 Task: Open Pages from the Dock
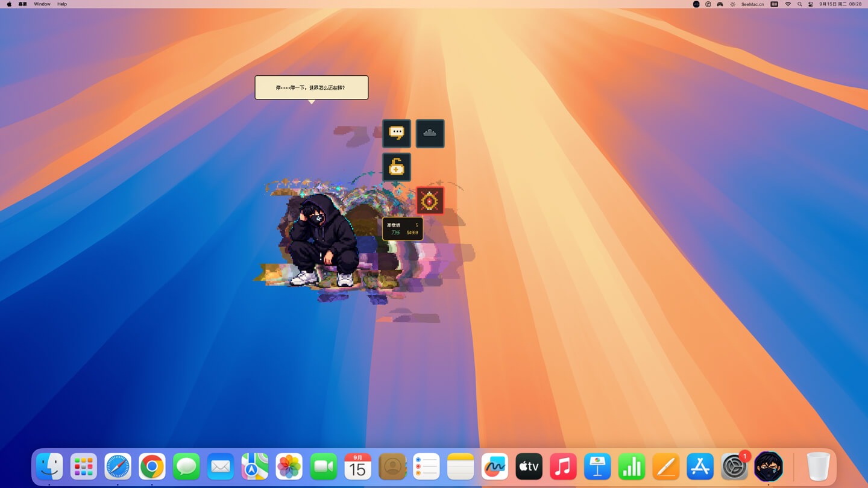coord(666,467)
